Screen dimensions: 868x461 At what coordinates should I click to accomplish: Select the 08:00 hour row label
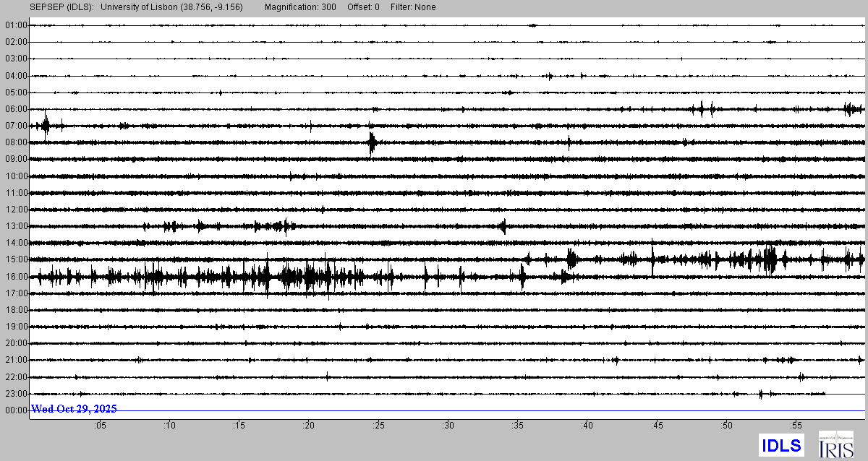pyautogui.click(x=15, y=142)
